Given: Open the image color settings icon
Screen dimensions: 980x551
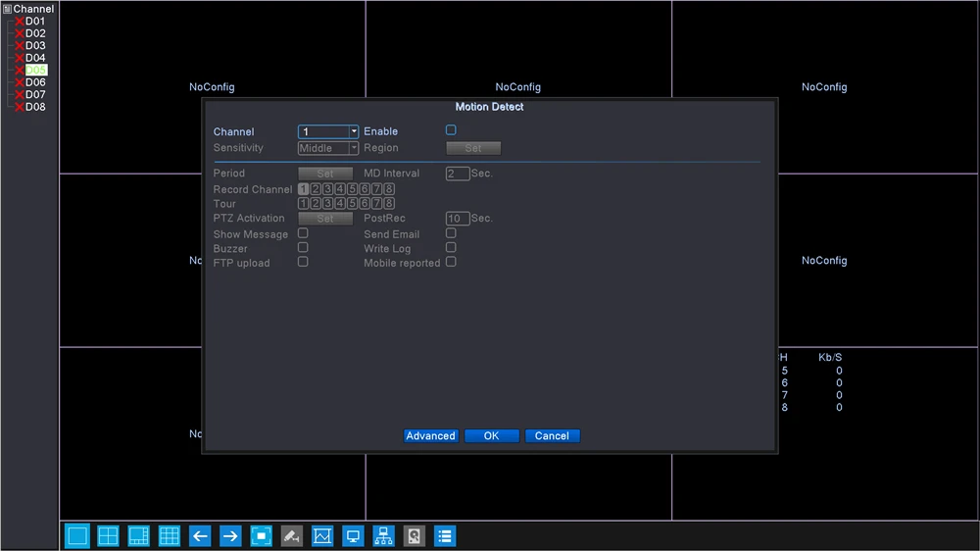Looking at the screenshot, I should pyautogui.click(x=322, y=536).
